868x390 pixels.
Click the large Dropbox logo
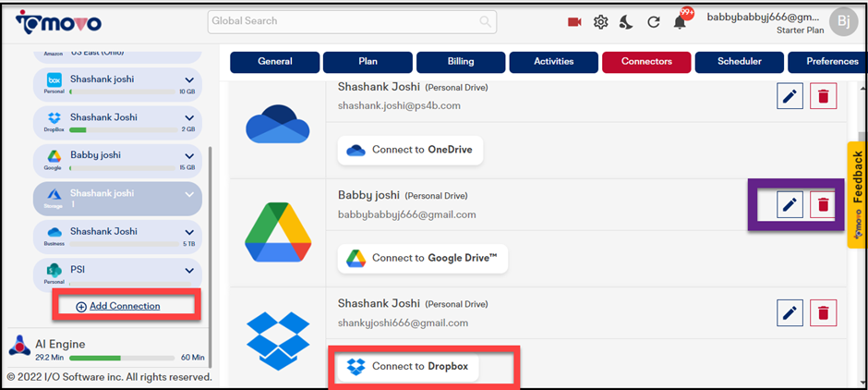tap(278, 339)
